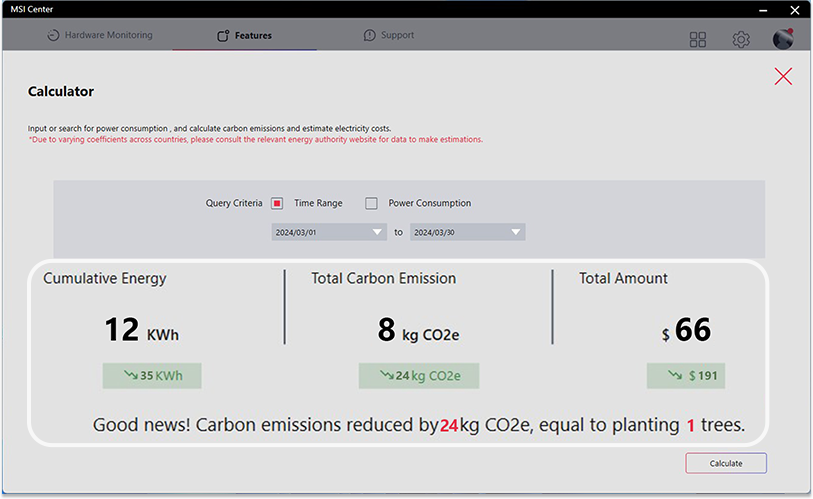Switch to the Features tab
This screenshot has height=499, width=813.
click(244, 36)
